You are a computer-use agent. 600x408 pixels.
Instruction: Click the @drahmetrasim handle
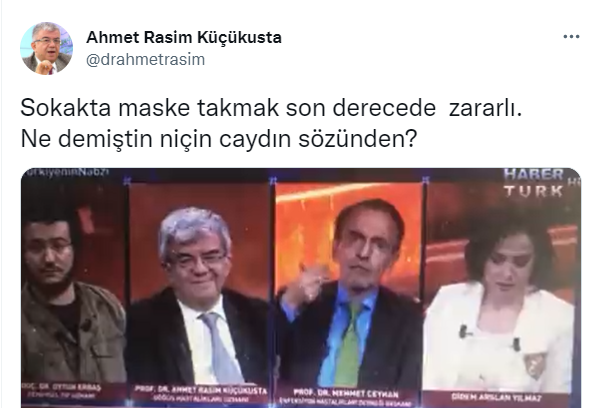tap(145, 59)
